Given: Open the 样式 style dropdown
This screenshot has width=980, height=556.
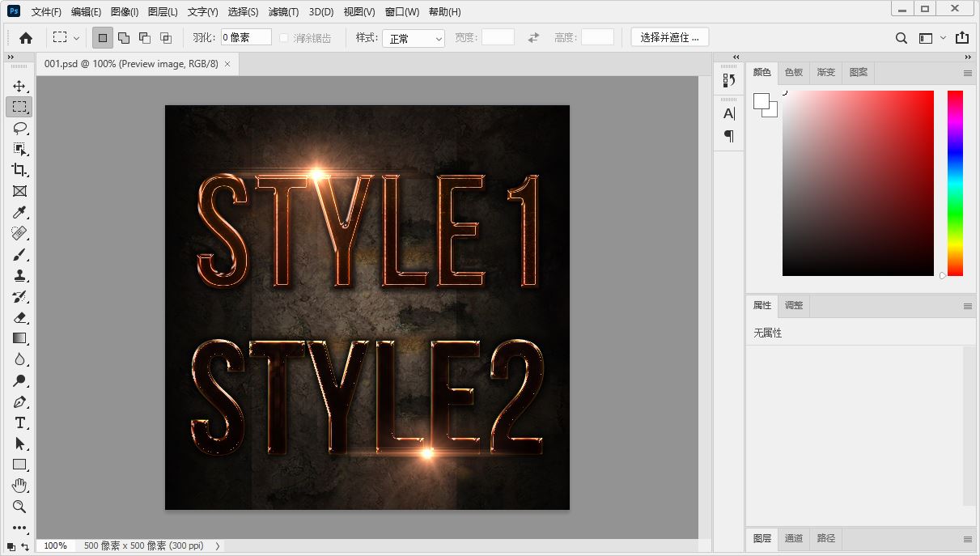Looking at the screenshot, I should [414, 38].
